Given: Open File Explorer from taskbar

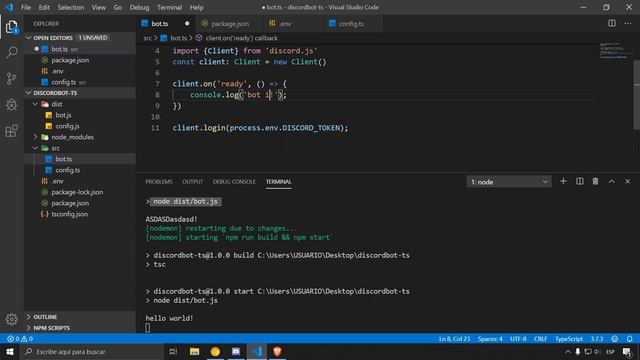Looking at the screenshot, I should 194,351.
